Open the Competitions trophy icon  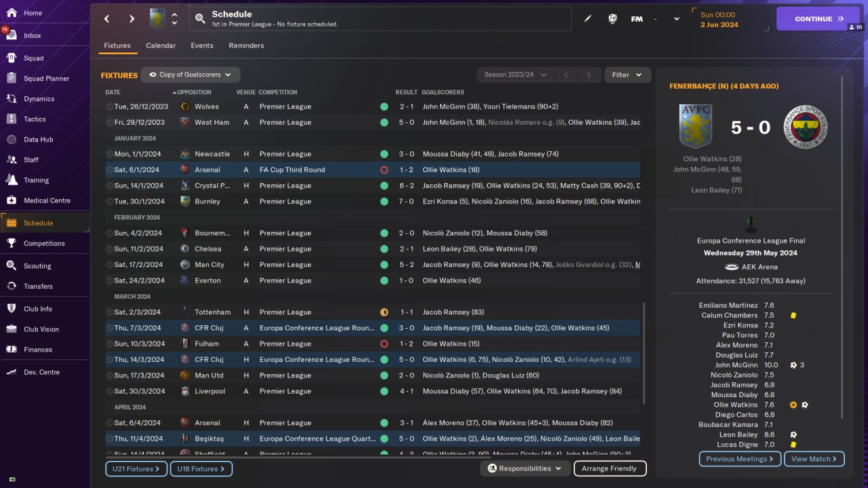pos(12,243)
